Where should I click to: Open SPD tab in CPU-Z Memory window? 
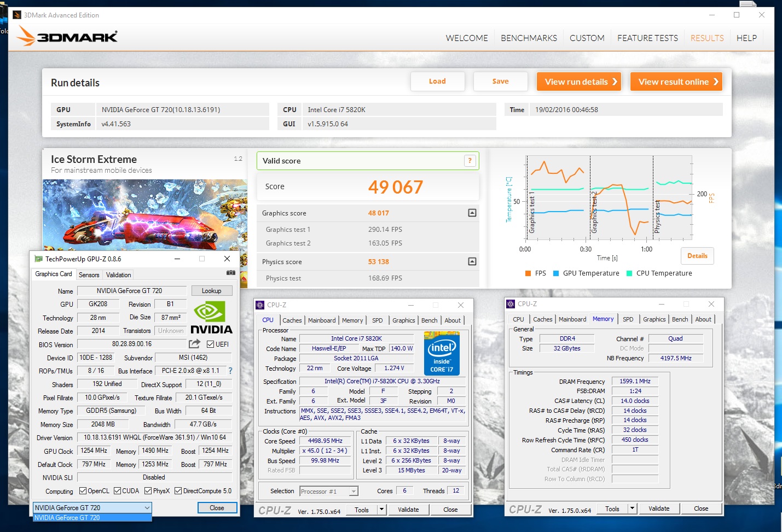coord(628,319)
